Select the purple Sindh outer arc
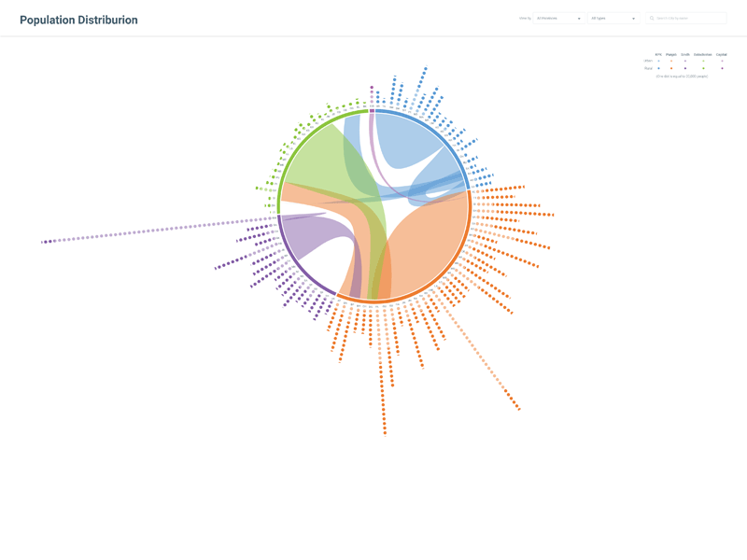 [298, 265]
